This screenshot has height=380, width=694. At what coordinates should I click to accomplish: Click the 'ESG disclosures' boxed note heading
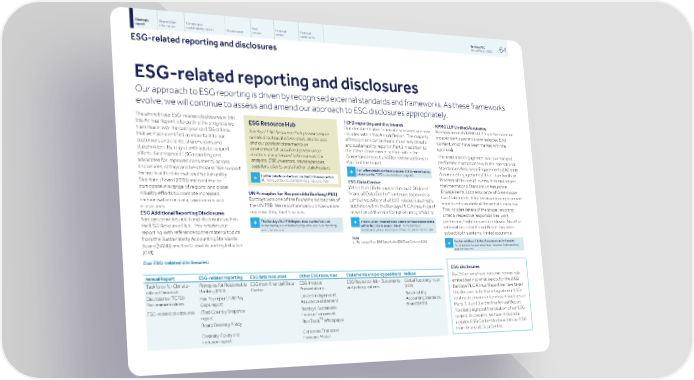[x=465, y=267]
